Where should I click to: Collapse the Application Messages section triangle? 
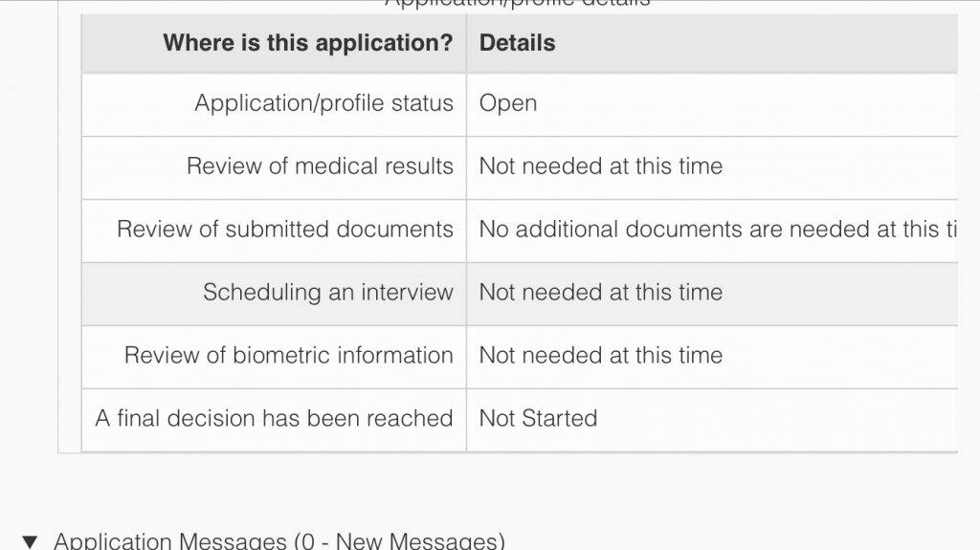(30, 541)
